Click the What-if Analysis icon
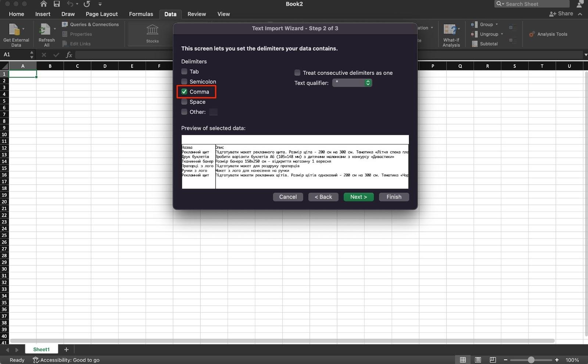Image resolution: width=588 pixels, height=364 pixels. pos(449,30)
